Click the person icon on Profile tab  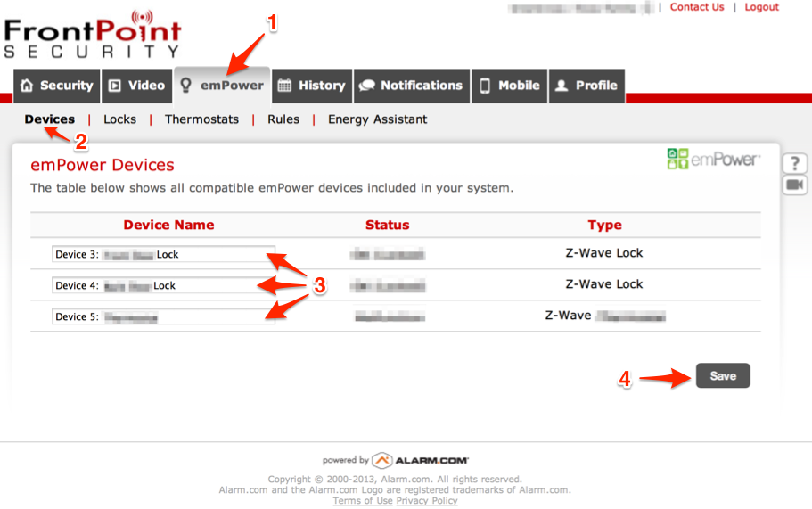[562, 86]
